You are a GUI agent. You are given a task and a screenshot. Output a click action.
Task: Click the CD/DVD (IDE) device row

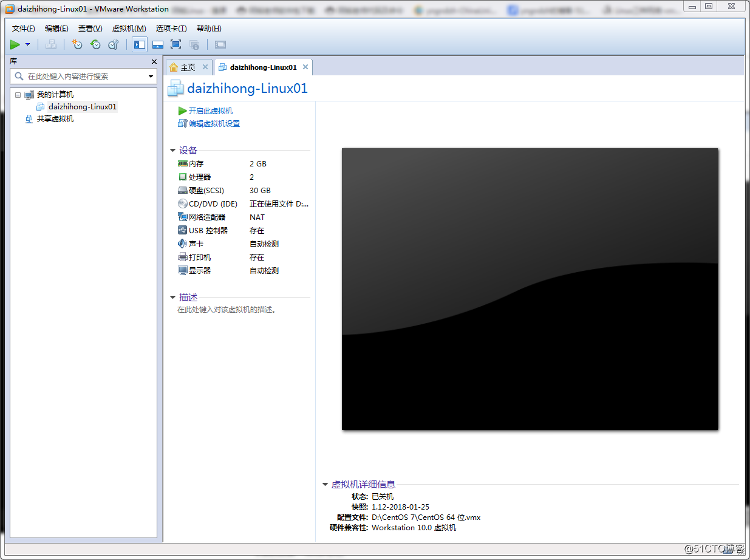(244, 204)
